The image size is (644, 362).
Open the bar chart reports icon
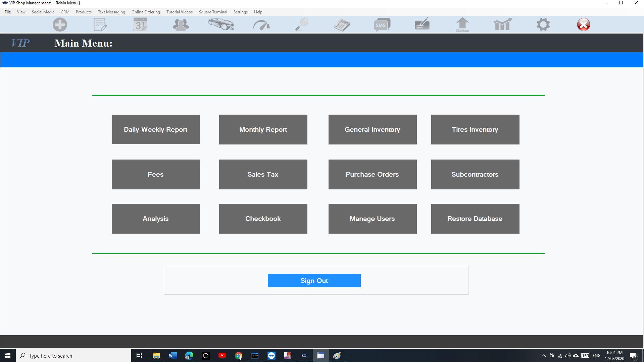click(x=503, y=25)
